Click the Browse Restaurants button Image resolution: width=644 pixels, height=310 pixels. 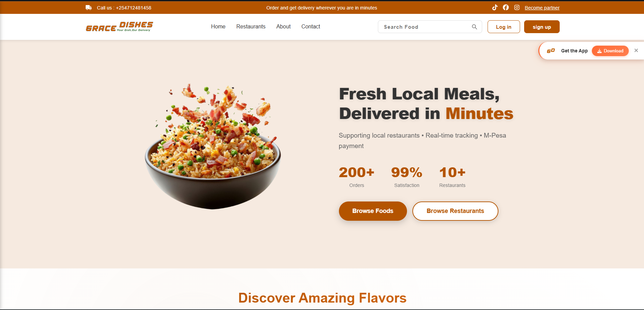click(455, 211)
